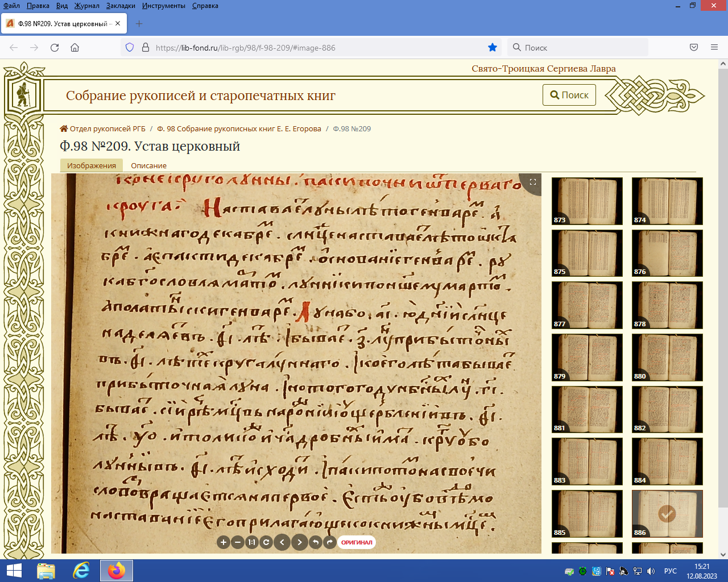728x582 pixels.
Task: Open the Firefox hamburger application menu
Action: click(714, 48)
